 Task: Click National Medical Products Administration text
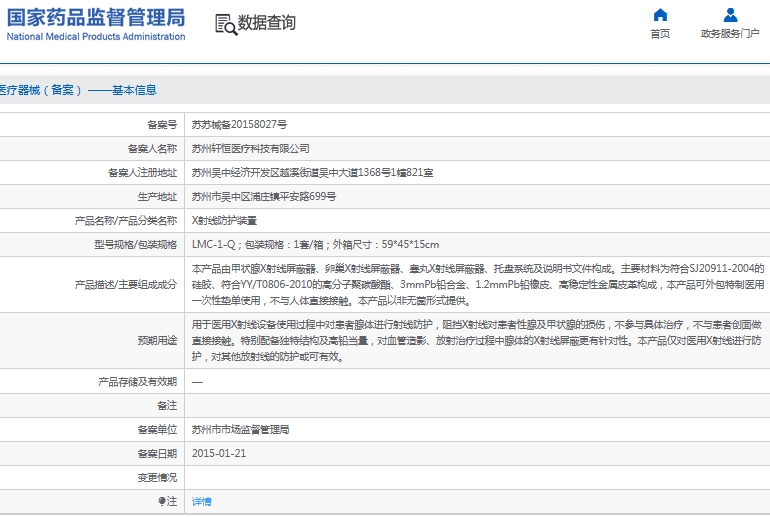coord(96,36)
